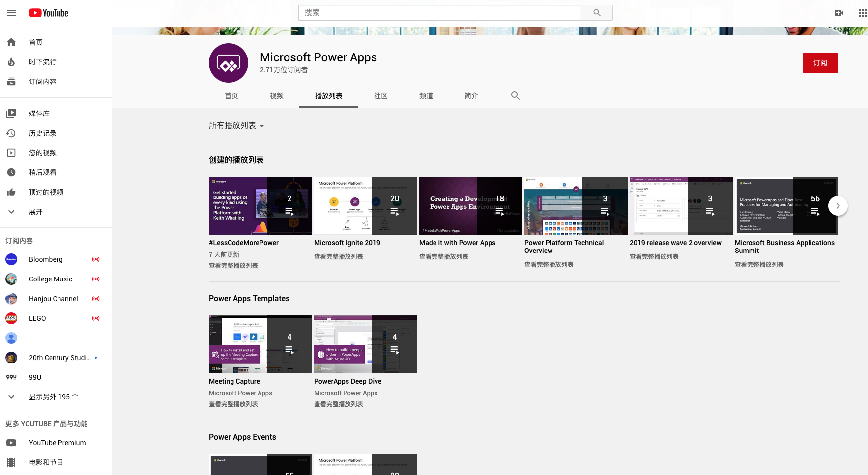The image size is (868, 475).
Task: Open the hamburger guide menu
Action: 11,13
